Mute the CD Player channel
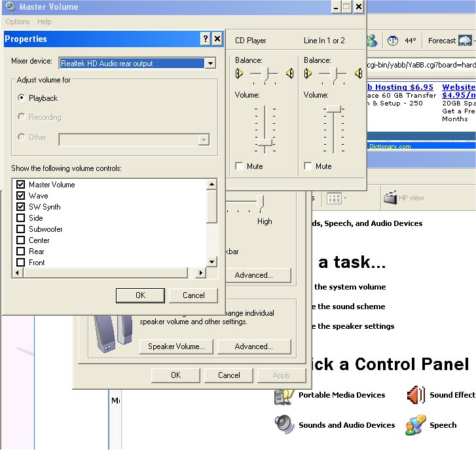The height and width of the screenshot is (450, 476). pyautogui.click(x=240, y=166)
